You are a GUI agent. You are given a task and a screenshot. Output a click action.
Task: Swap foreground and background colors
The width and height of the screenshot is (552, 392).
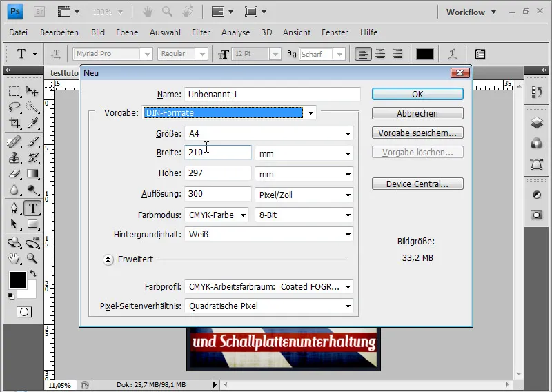coord(33,273)
